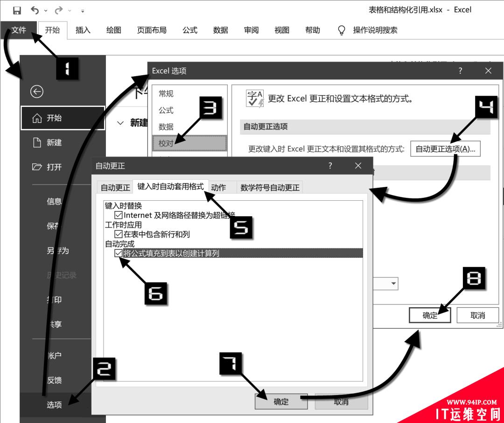Select 另存为 in the backstage menu
The image size is (504, 423).
point(58,251)
